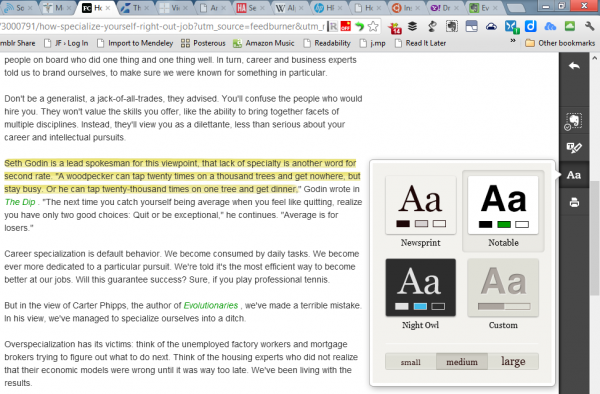Click the Tumblr Share bookmarklet
This screenshot has height=394, width=600.
(x=18, y=43)
